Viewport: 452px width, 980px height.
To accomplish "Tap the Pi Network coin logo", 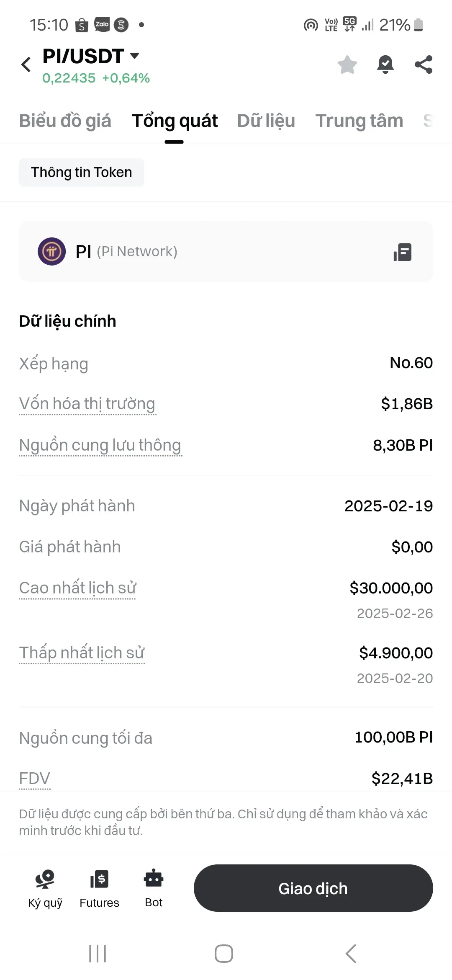I will pos(52,251).
